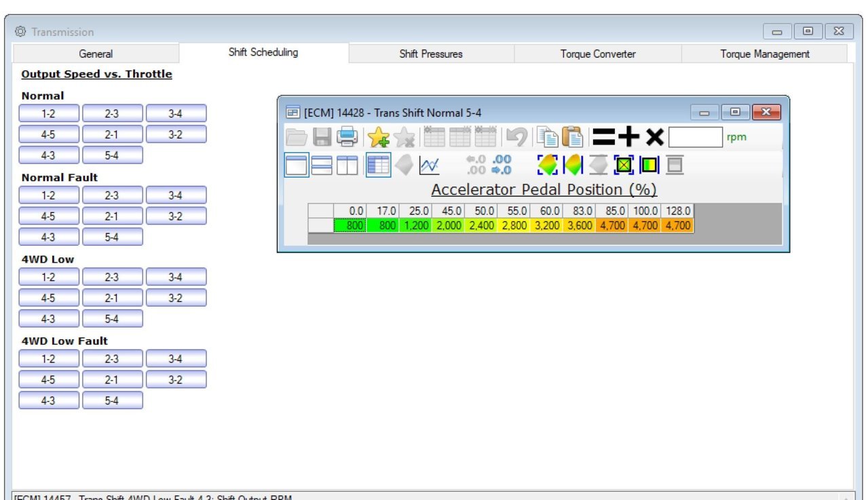This screenshot has height=500, width=868.
Task: Remove favorite using the star-x icon
Action: pos(404,138)
